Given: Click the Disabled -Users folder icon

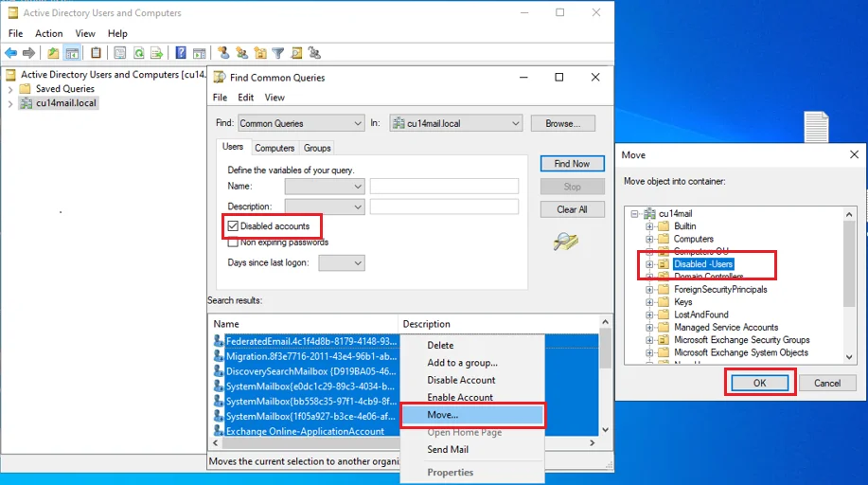Looking at the screenshot, I should point(664,264).
